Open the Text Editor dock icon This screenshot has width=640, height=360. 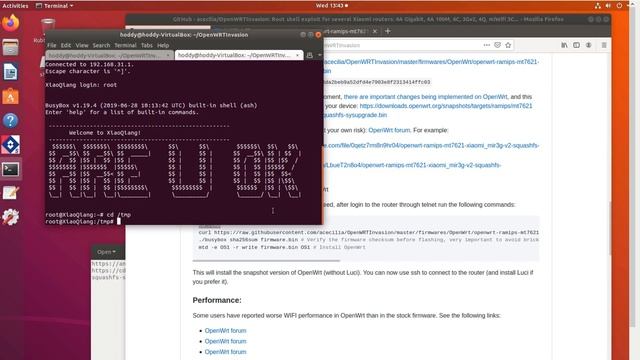click(11, 193)
